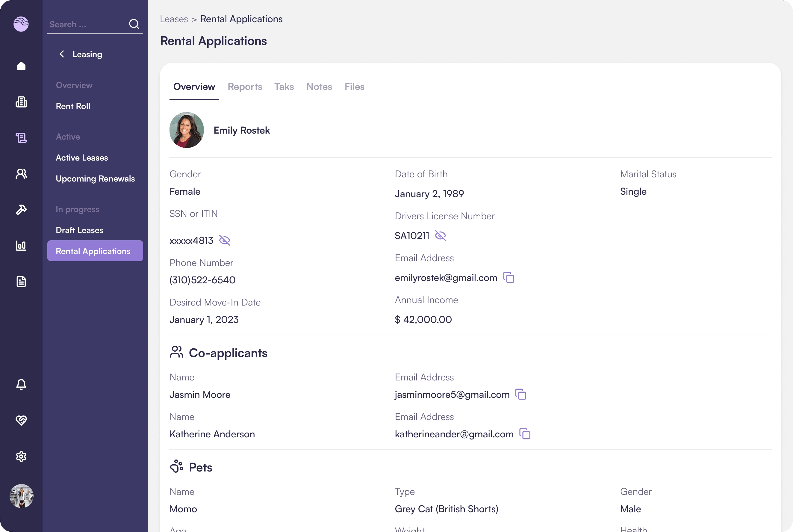
Task: Select Upcoming Renewals from sidebar menu
Action: (95, 178)
